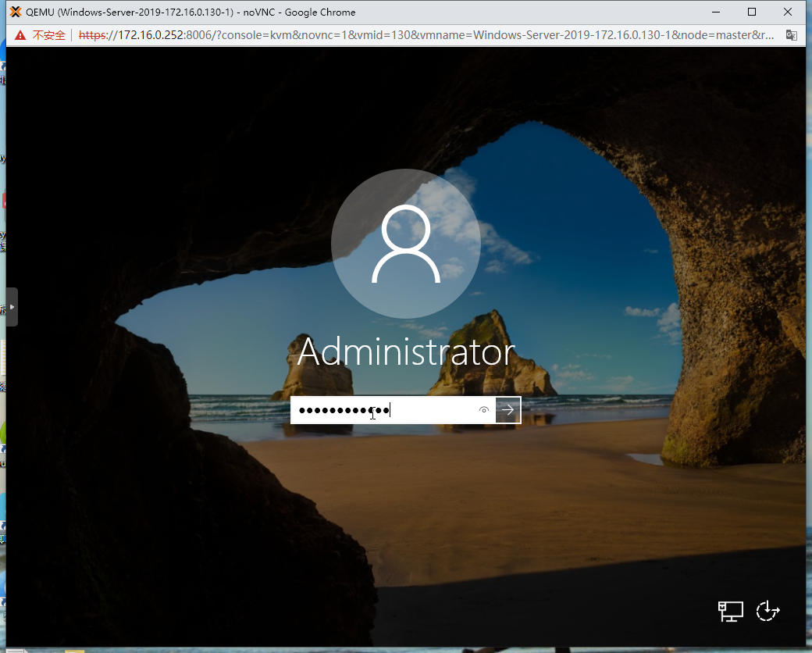Open the Ease of Access icon
Viewport: 812px width, 653px height.
[x=767, y=611]
